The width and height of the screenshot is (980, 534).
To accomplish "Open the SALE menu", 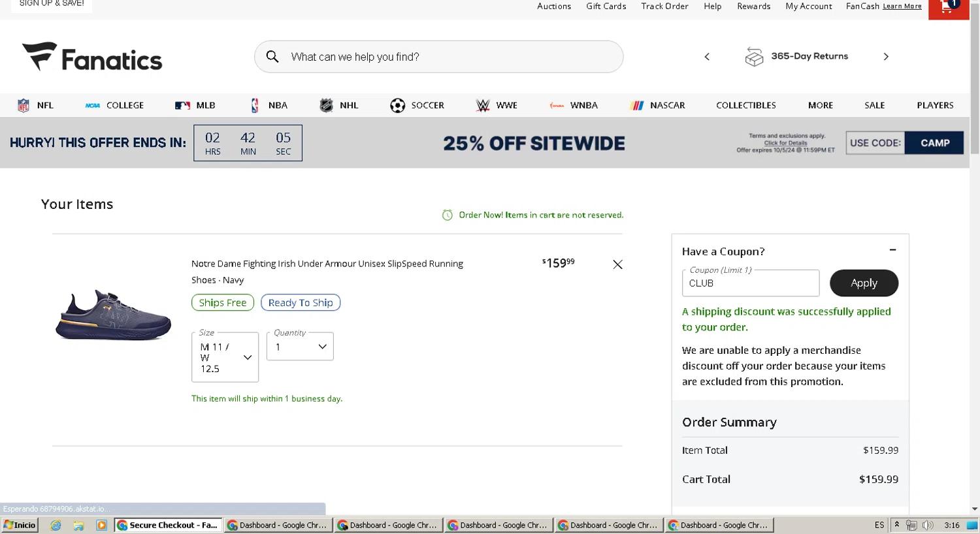I will click(875, 105).
